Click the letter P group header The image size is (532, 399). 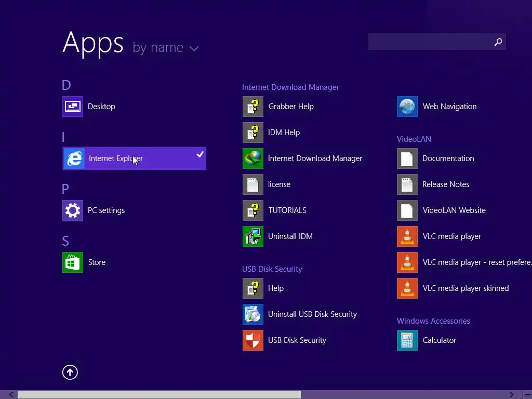(x=65, y=189)
